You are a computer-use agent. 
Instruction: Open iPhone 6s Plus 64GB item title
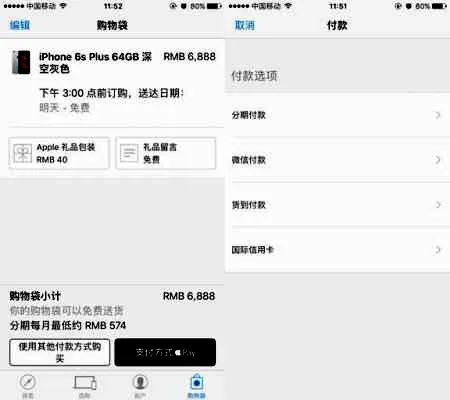point(95,63)
